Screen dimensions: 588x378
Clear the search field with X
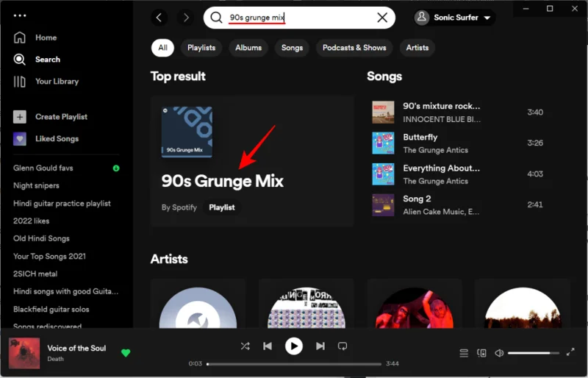[x=382, y=17]
